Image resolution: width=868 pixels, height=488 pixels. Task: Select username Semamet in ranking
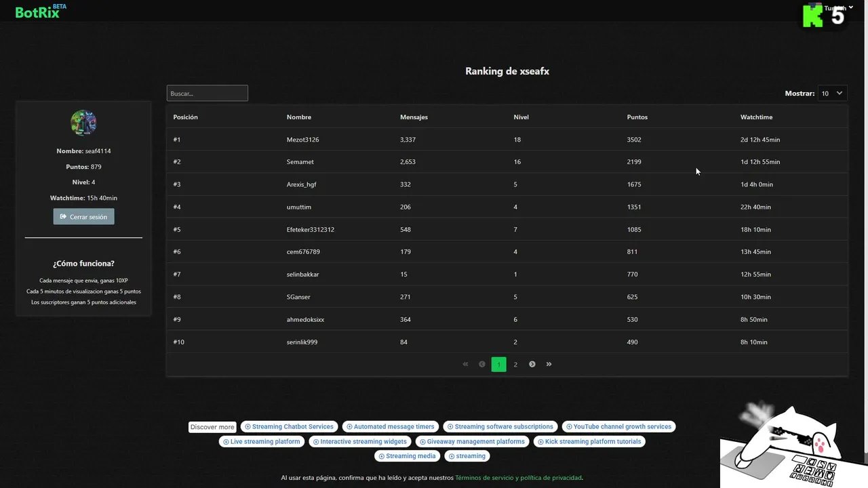click(300, 162)
